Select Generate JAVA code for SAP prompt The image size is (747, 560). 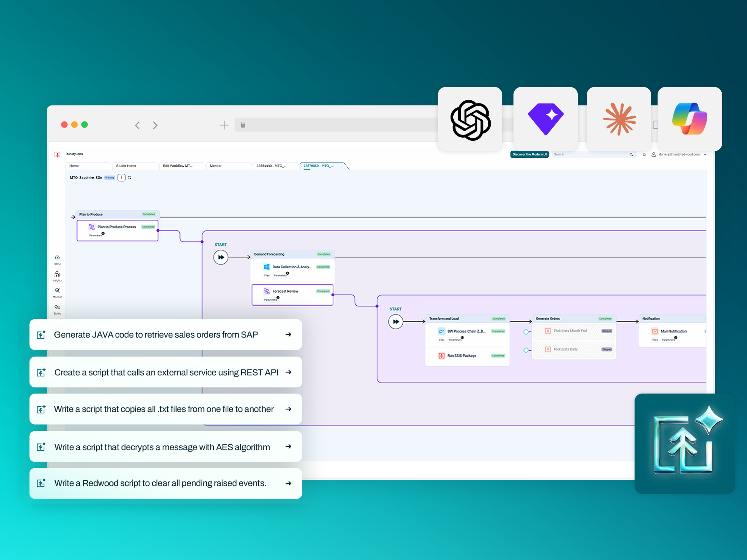[166, 334]
